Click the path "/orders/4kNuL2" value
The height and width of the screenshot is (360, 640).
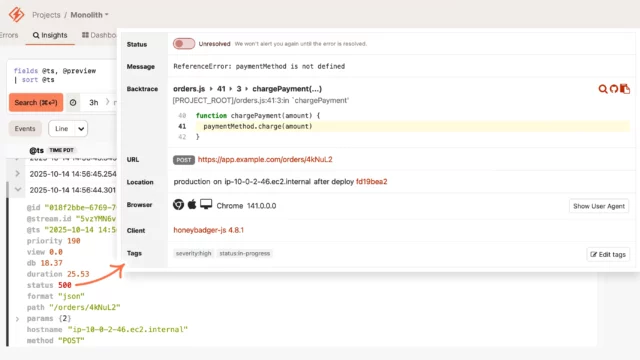[x=84, y=307]
